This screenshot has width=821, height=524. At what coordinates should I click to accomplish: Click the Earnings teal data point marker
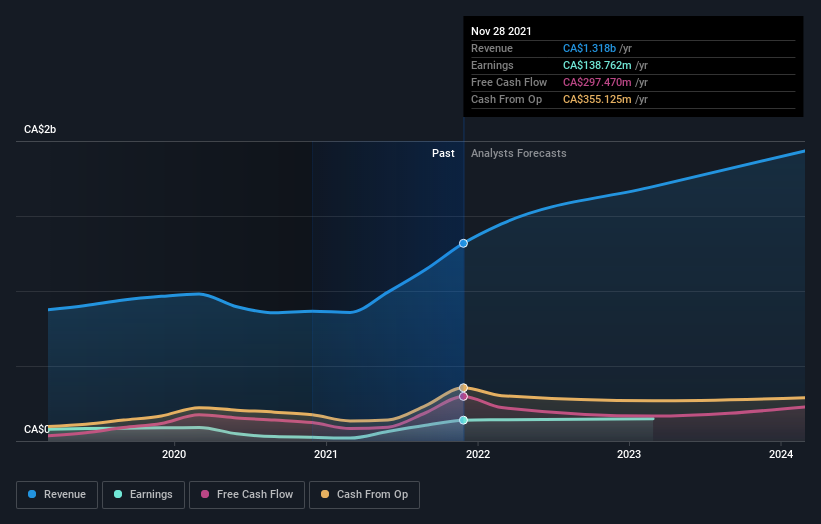[x=463, y=420]
